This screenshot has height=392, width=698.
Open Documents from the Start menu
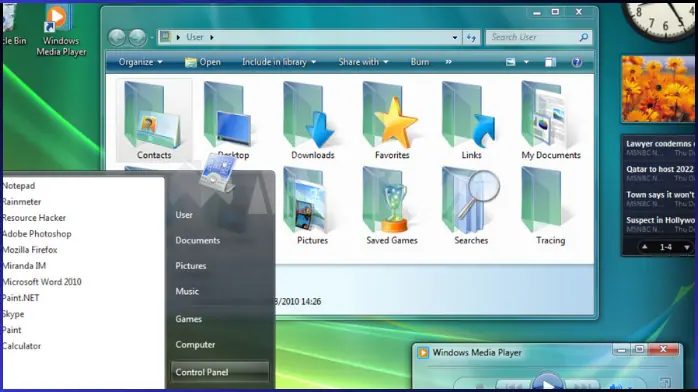pyautogui.click(x=198, y=240)
